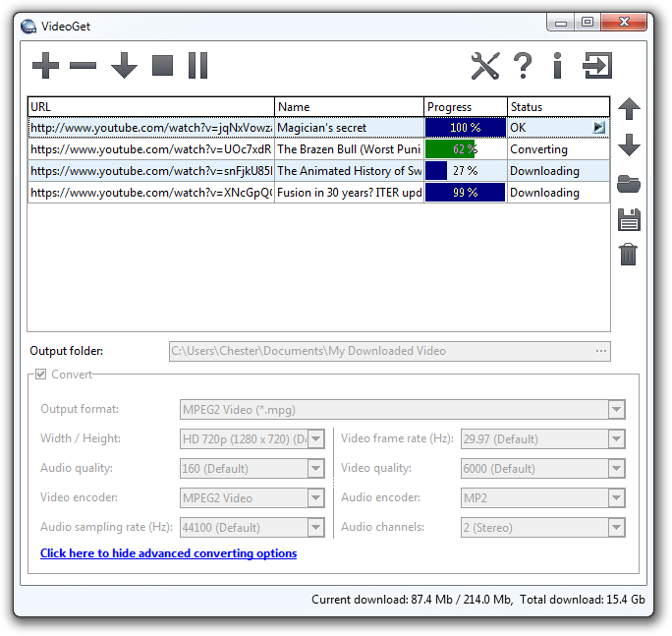The height and width of the screenshot is (636, 672).
Task: Remove selected video with minus icon
Action: (84, 66)
